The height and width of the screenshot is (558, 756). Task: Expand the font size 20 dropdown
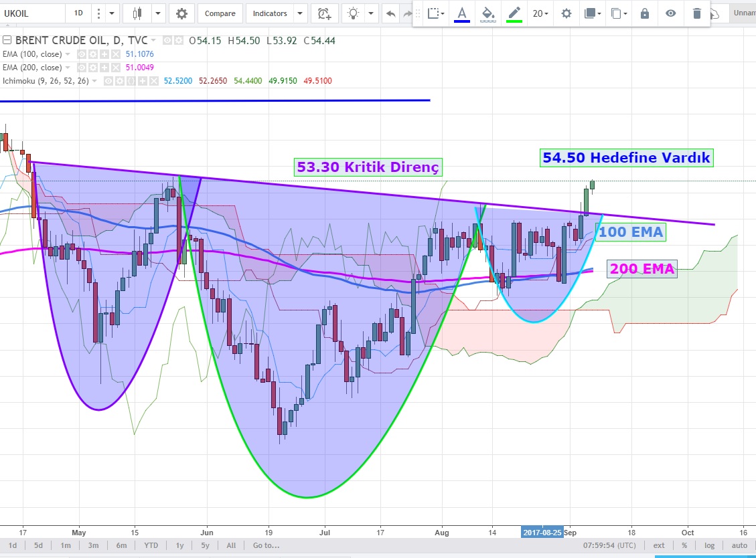pyautogui.click(x=540, y=13)
